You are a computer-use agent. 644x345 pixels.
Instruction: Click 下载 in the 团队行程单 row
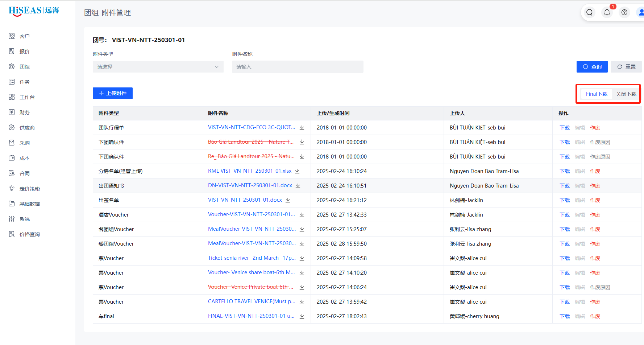coord(565,128)
